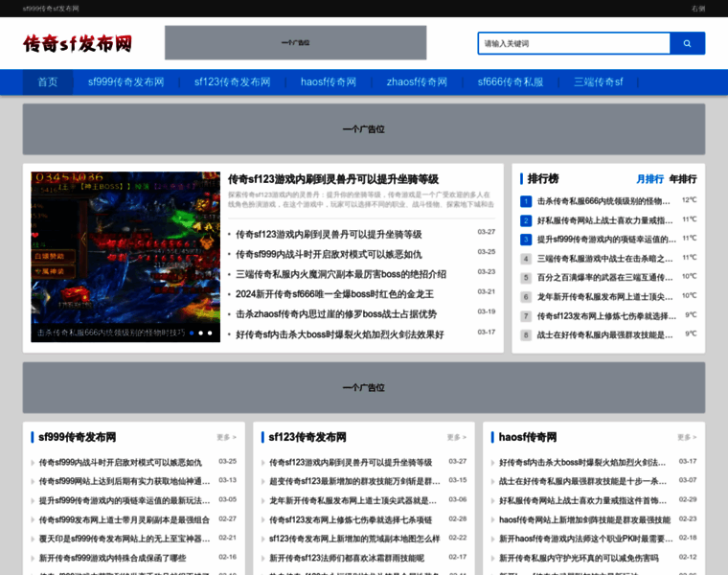728x575 pixels.
Task: Select the third carousel dot indicator
Action: [210, 333]
